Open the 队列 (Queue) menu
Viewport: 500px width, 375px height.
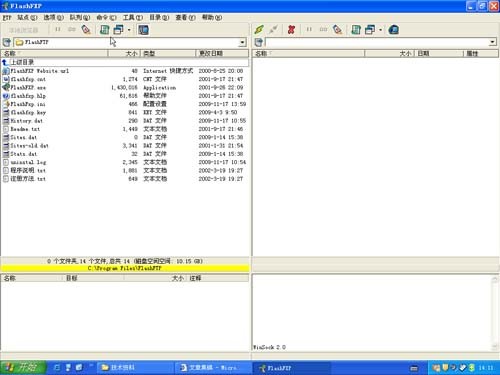point(80,17)
